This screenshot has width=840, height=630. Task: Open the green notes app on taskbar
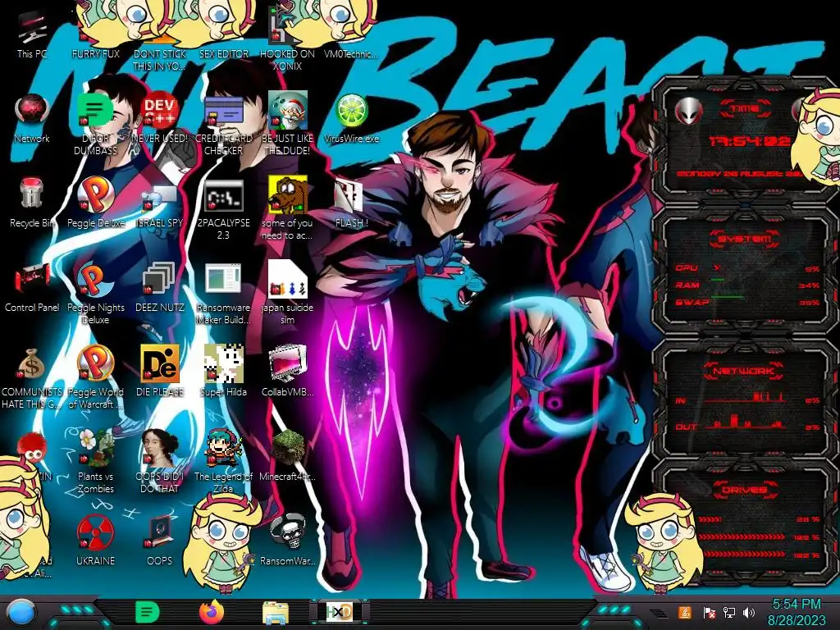tap(148, 612)
